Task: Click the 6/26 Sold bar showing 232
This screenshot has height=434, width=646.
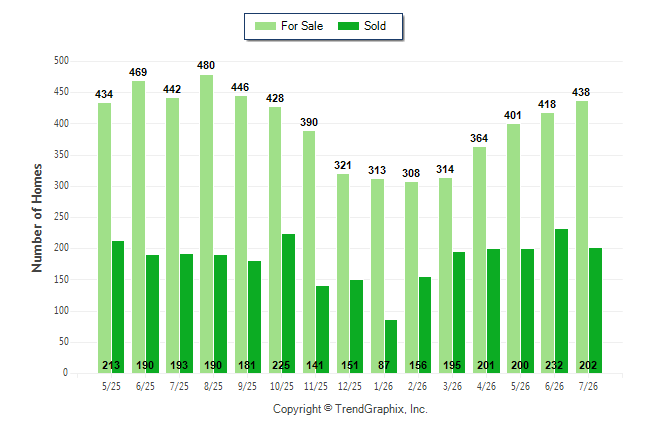Action: coord(561,301)
